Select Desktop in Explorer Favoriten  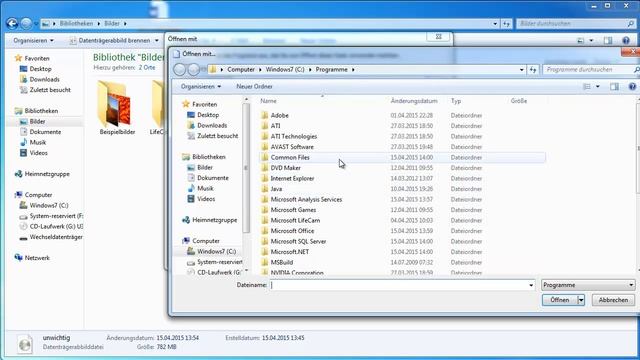[x=40, y=69]
